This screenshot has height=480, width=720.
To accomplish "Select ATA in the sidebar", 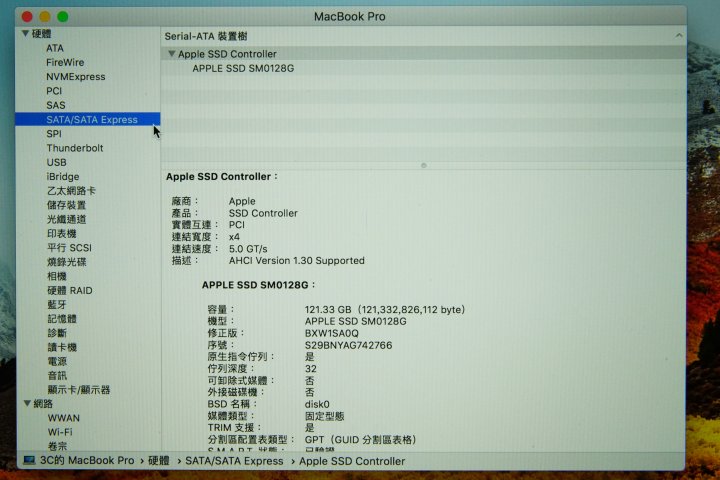I will pyautogui.click(x=55, y=48).
